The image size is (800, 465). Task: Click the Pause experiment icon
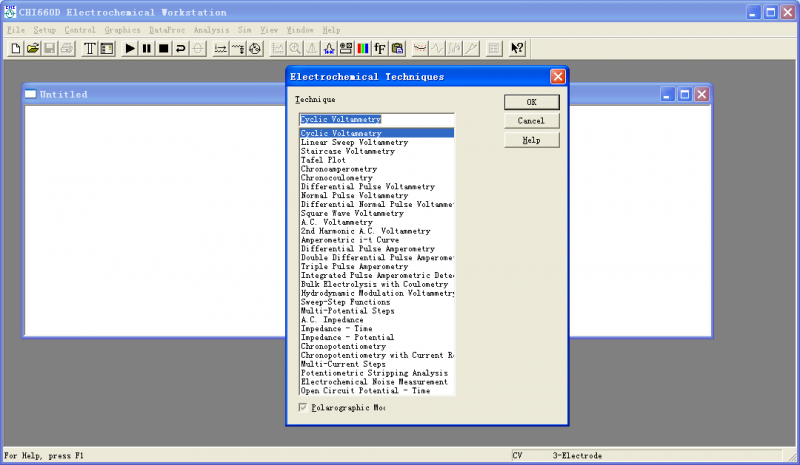(x=146, y=48)
